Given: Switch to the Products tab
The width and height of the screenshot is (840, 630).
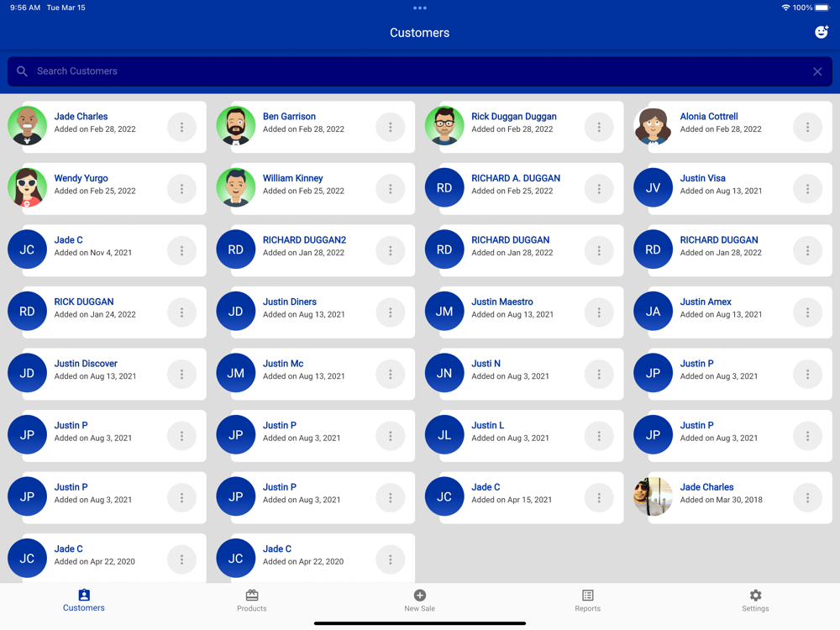Looking at the screenshot, I should pyautogui.click(x=252, y=601).
